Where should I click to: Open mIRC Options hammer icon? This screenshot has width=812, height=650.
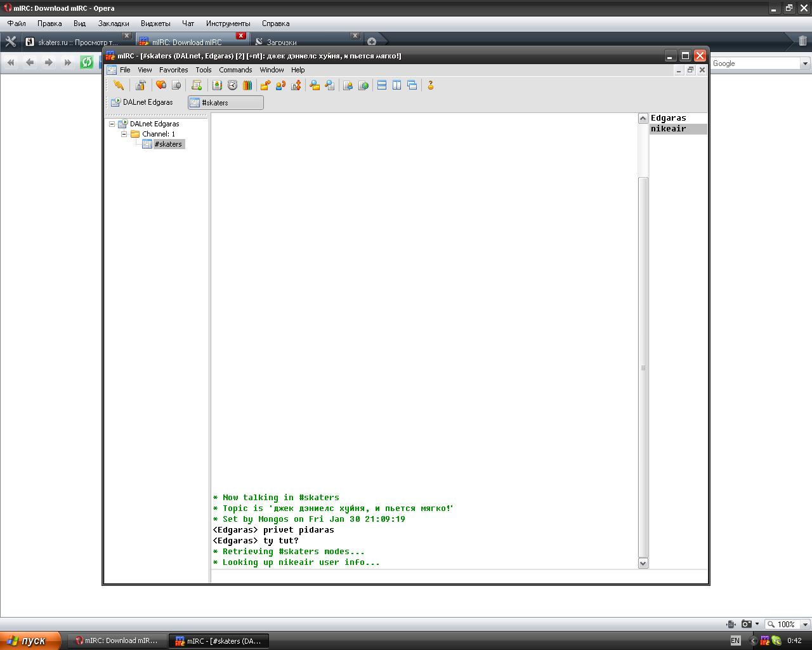click(x=140, y=85)
